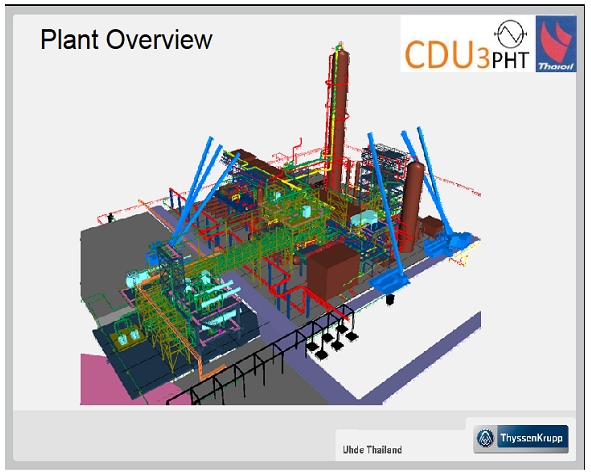This screenshot has height=476, width=591.
Task: Select the orange CDU3 logo text
Action: pos(448,55)
